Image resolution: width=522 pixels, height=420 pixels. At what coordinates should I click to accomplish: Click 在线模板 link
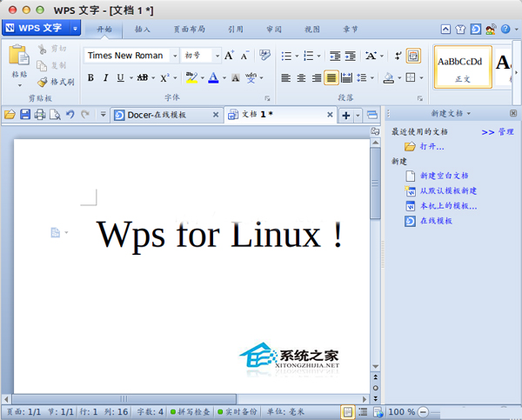pos(436,221)
